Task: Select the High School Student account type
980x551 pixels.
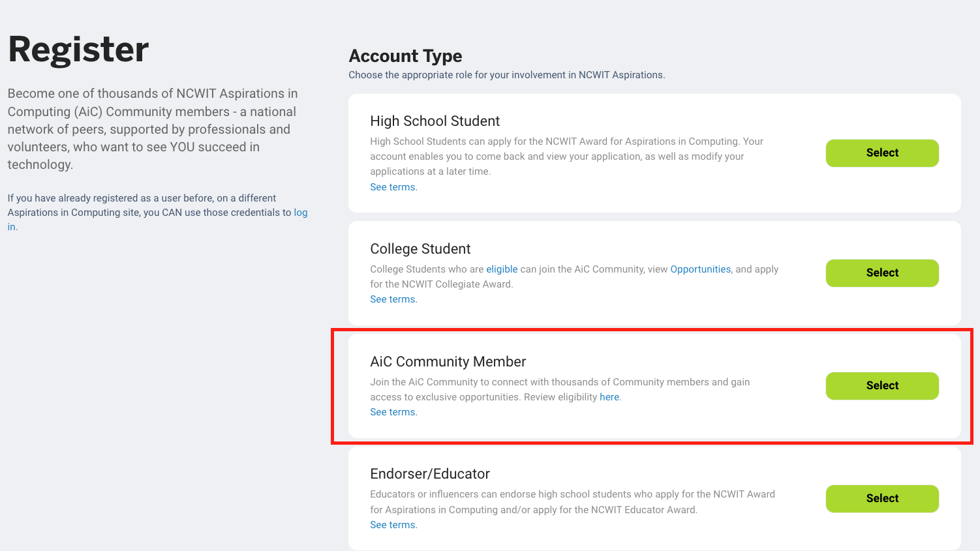Action: coord(882,153)
